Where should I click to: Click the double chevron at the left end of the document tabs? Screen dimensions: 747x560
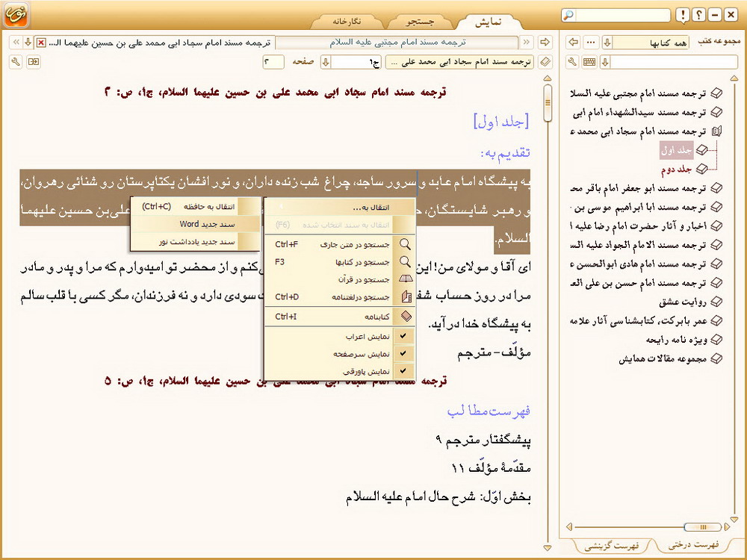16,43
